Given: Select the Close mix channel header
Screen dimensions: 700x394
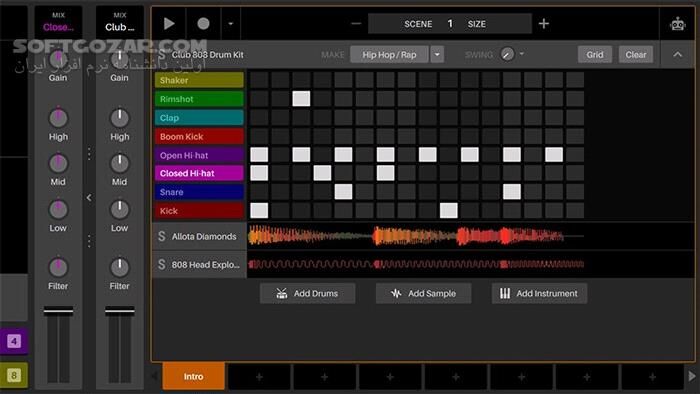Looking at the screenshot, I should (58, 22).
